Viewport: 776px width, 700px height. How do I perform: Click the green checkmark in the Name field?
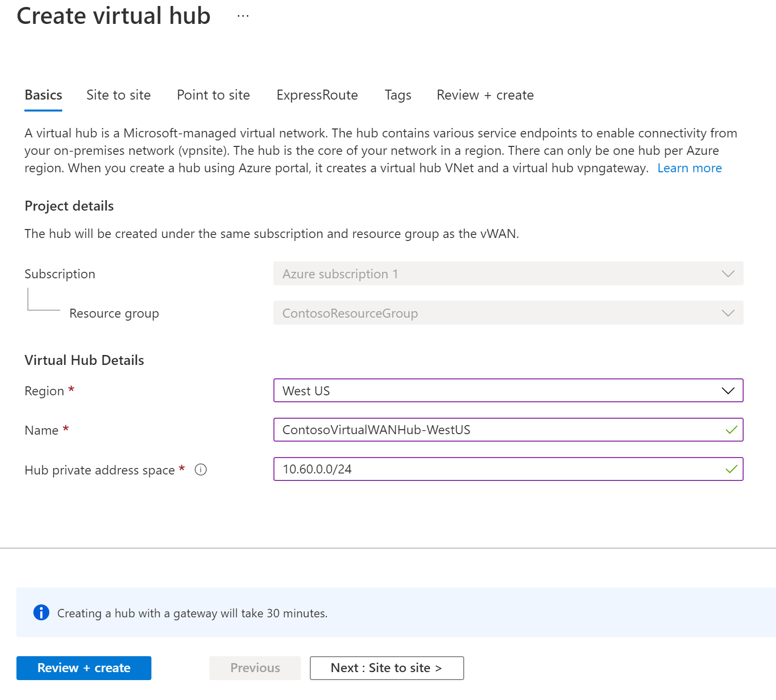point(732,430)
